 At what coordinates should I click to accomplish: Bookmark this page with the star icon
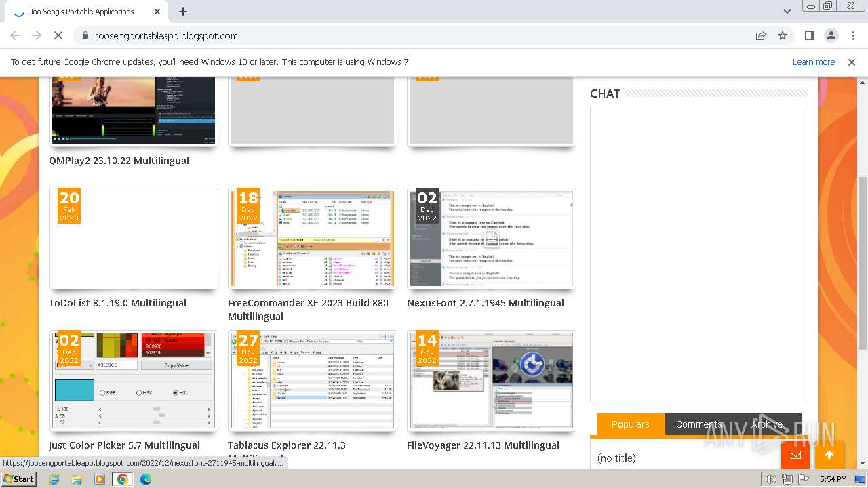click(783, 35)
